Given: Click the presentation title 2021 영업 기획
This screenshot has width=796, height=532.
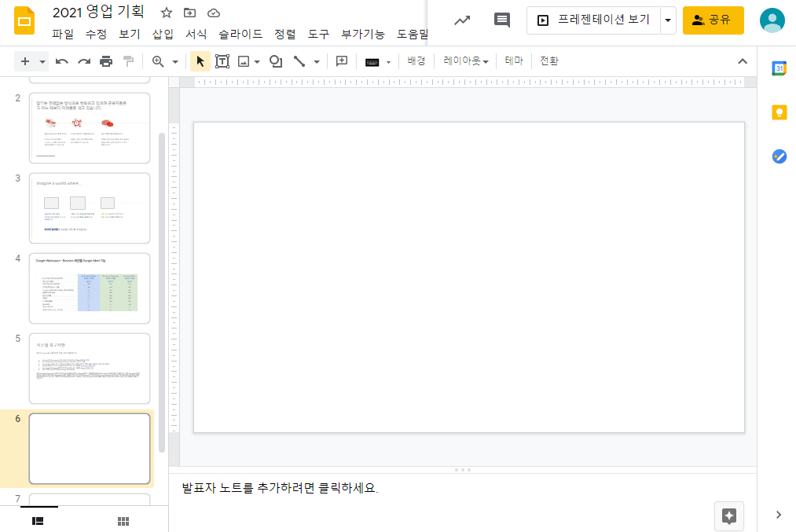Looking at the screenshot, I should (x=98, y=13).
